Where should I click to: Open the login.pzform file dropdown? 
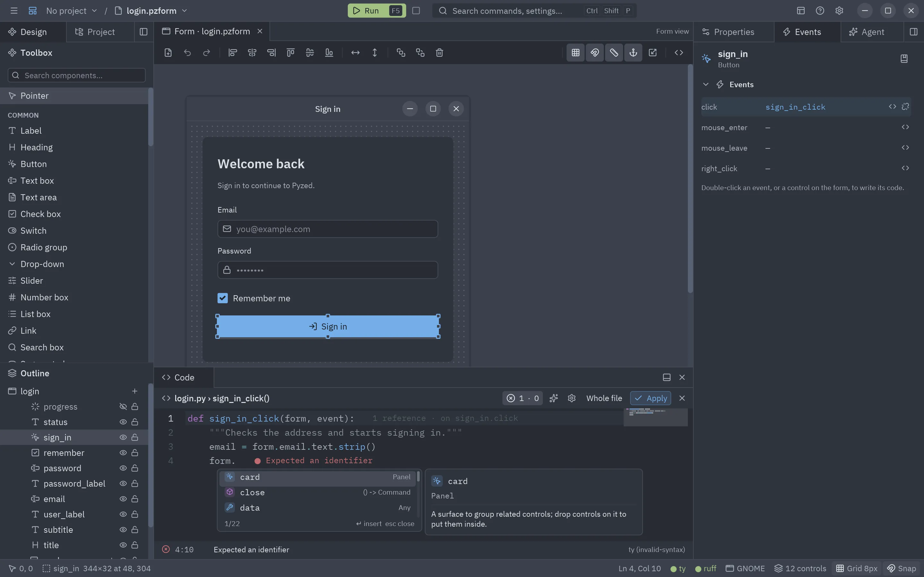151,11
